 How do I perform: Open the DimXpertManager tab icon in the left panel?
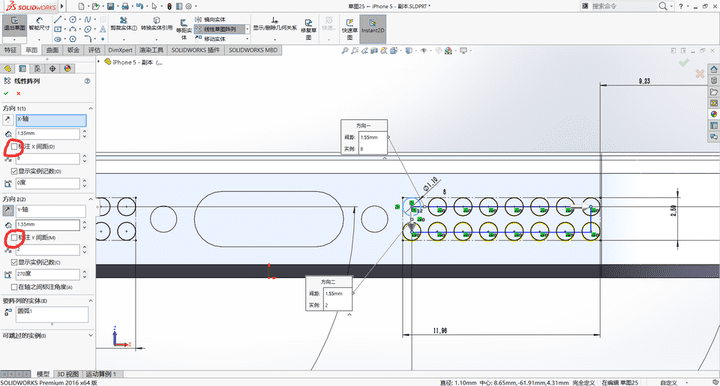coord(52,68)
